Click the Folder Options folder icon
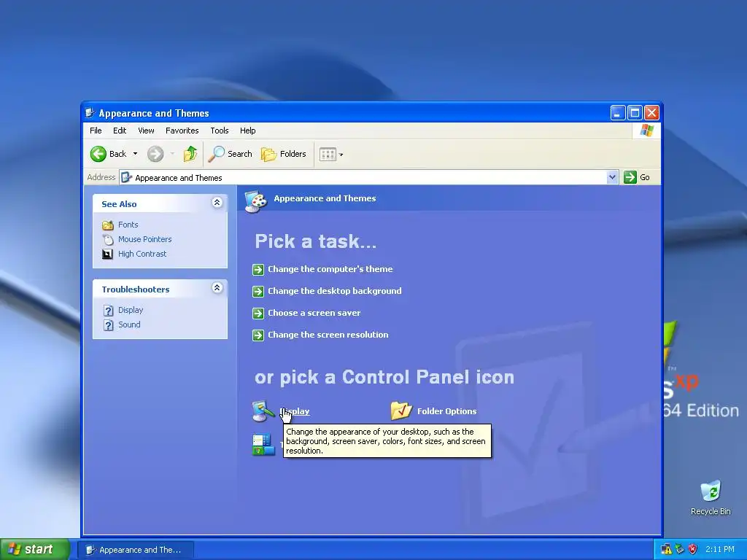Viewport: 747px width, 560px height. [401, 411]
